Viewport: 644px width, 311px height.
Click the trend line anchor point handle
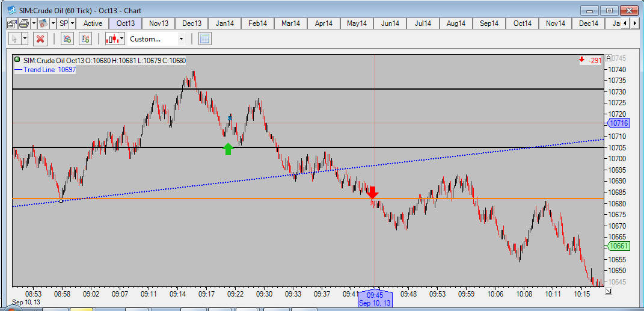pos(61,201)
